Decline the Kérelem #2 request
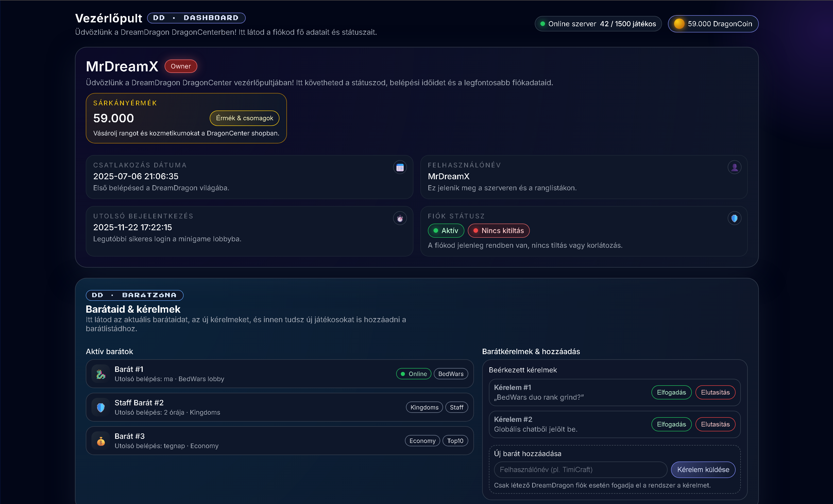Viewport: 833px width, 504px height. pos(715,424)
